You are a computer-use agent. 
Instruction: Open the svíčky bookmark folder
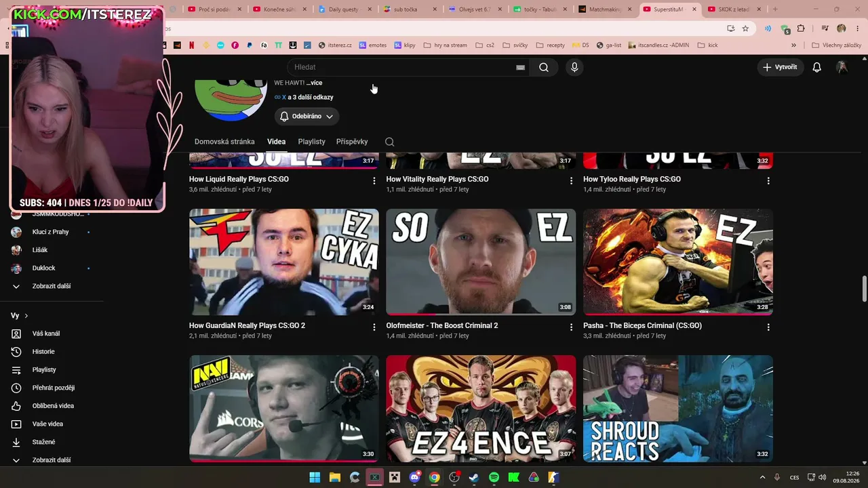coord(515,45)
